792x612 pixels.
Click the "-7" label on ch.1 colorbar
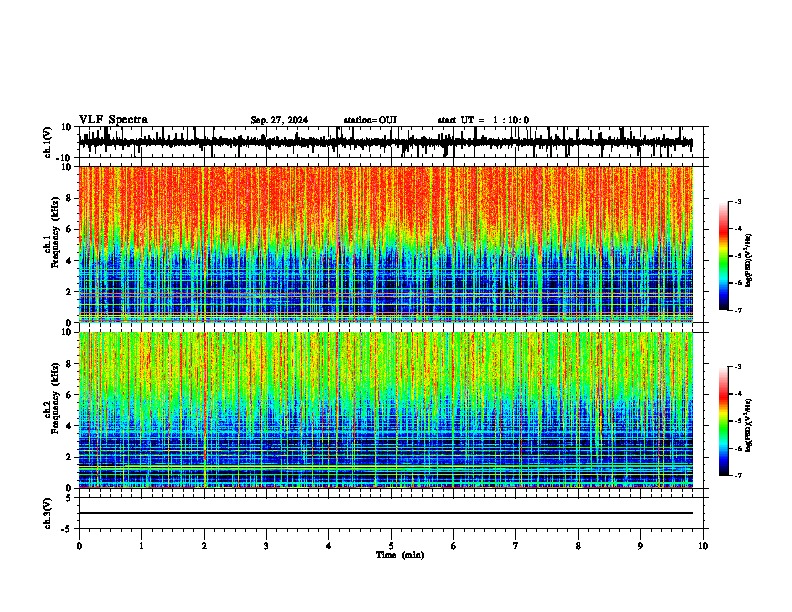737,310
